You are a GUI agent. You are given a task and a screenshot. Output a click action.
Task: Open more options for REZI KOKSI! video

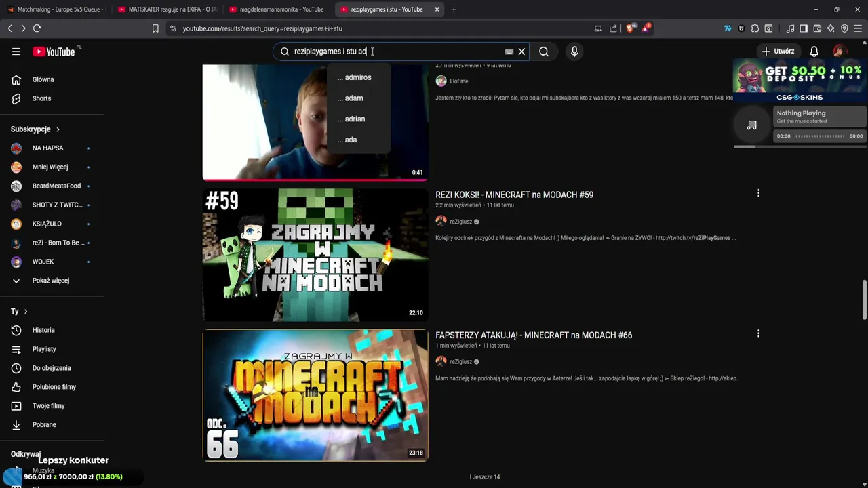click(x=758, y=193)
